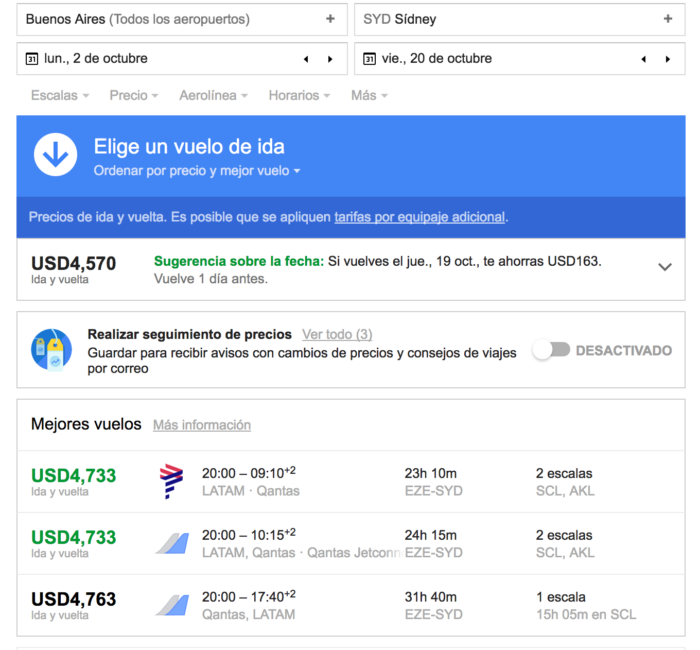The image size is (700, 650).
Task: Go to previous departure date arrow
Action: tap(306, 59)
